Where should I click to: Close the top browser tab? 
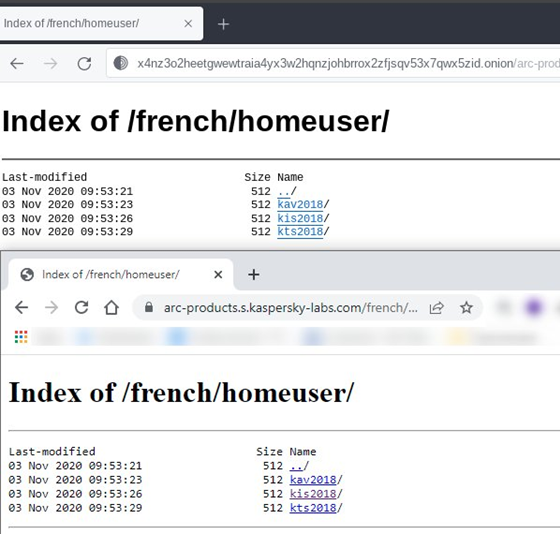[188, 24]
